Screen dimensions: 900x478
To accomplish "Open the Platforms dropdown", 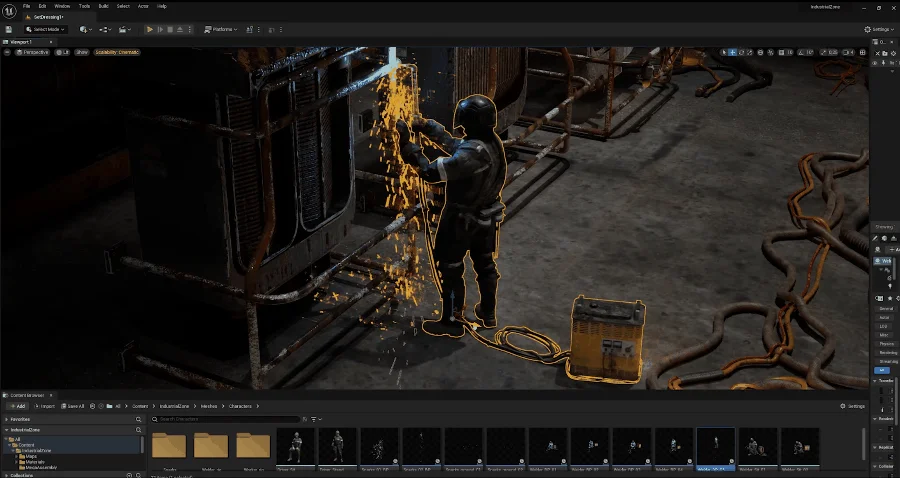I will click(x=221, y=29).
